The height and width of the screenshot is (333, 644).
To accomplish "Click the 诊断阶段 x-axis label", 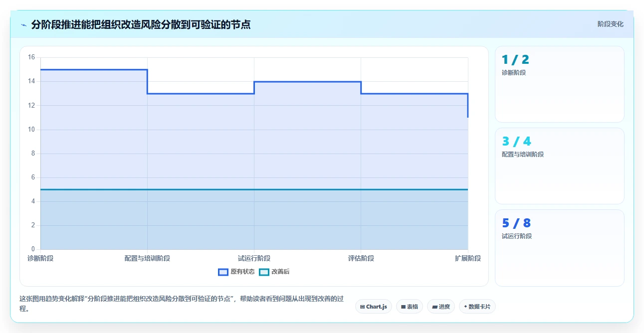I will pyautogui.click(x=40, y=258).
